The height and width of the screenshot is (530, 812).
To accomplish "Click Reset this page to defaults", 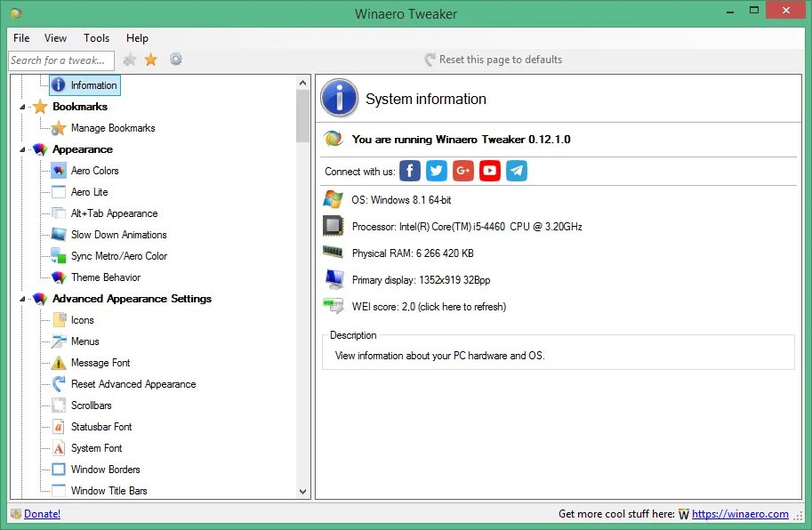I will point(493,60).
